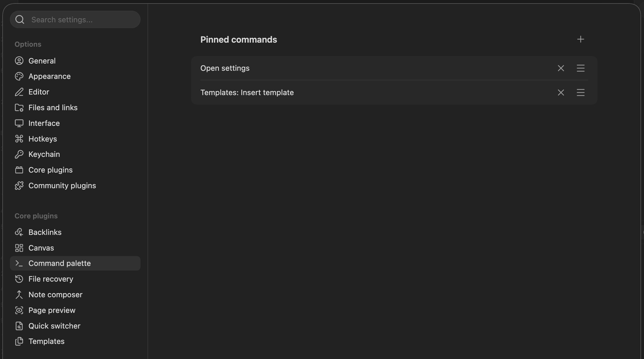Select Canvas plugin settings
The height and width of the screenshot is (359, 644).
[x=75, y=248]
